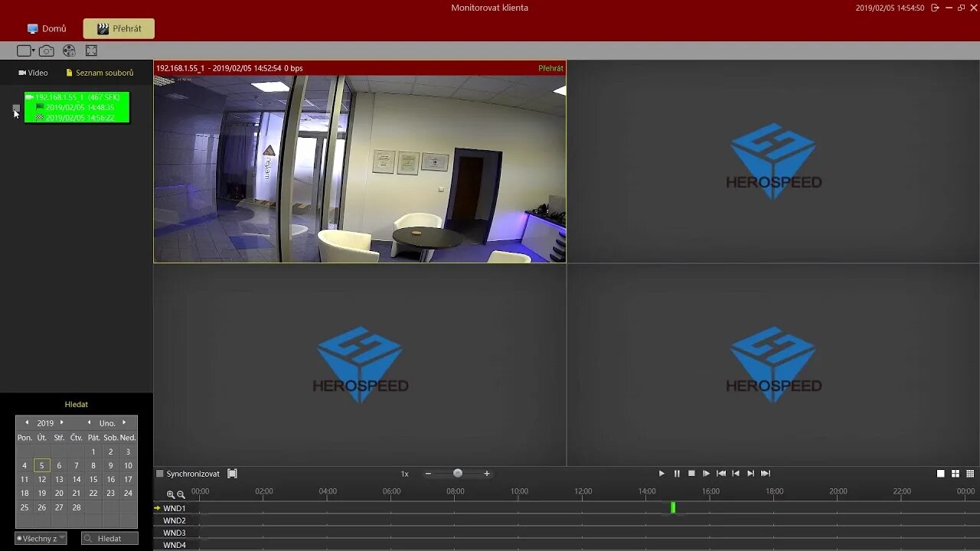Click the film reel record icon
This screenshot has width=980, height=551.
pyautogui.click(x=69, y=51)
